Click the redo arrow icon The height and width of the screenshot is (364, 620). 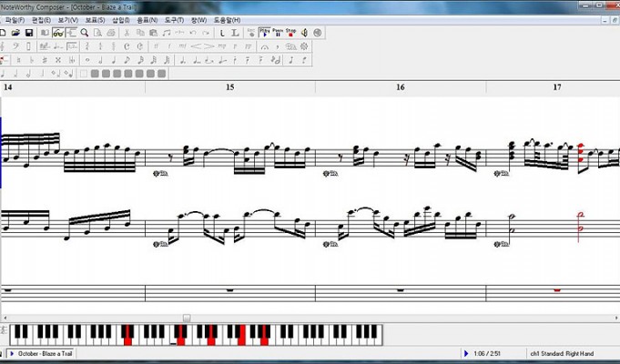tap(206, 33)
